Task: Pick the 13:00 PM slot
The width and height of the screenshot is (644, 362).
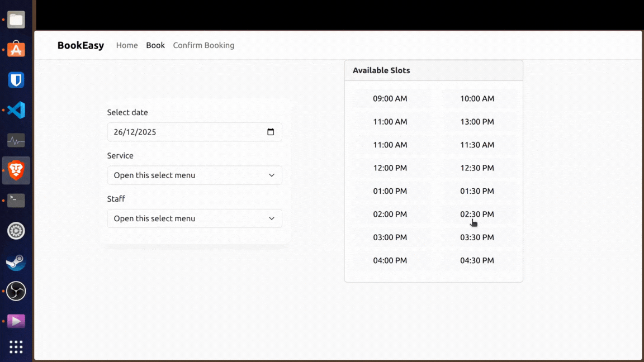Action: click(477, 121)
